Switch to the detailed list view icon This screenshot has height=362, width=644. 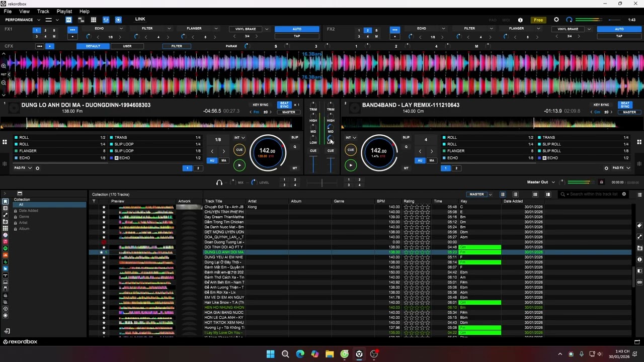(x=515, y=195)
